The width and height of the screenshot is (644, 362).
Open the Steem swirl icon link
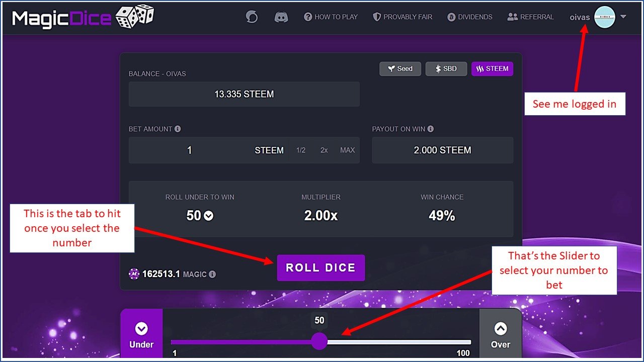click(x=252, y=17)
